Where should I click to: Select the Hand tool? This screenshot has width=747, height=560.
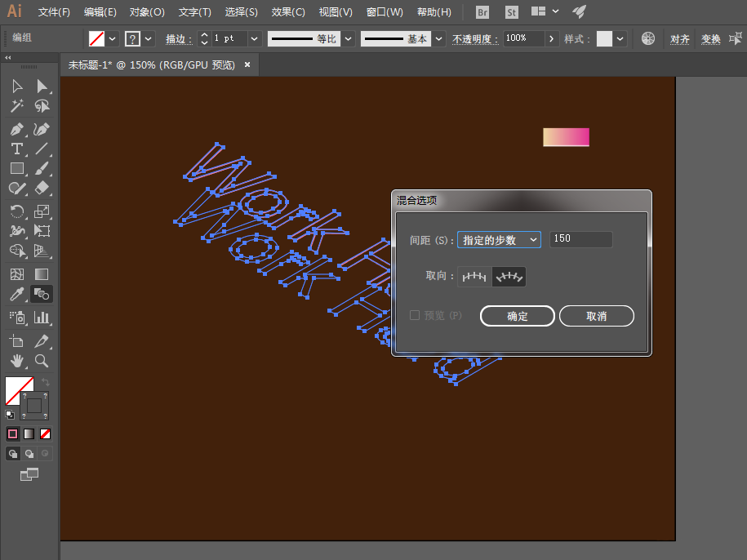tap(17, 361)
